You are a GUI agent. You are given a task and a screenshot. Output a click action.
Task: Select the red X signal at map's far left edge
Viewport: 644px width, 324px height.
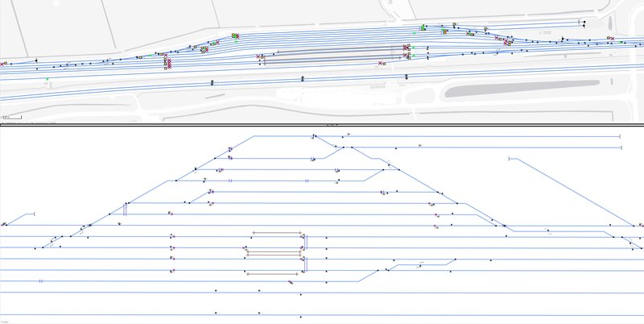click(x=2, y=64)
